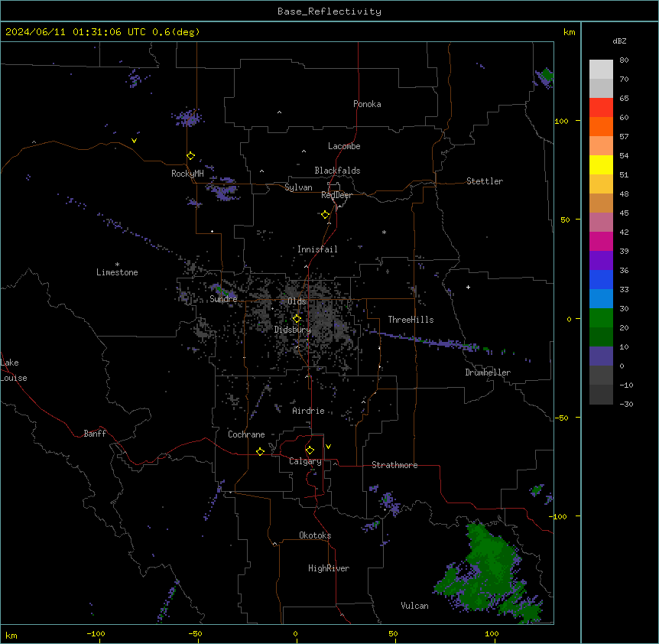Click the yellow v marker east of Calgary
The width and height of the screenshot is (659, 644).
click(328, 447)
